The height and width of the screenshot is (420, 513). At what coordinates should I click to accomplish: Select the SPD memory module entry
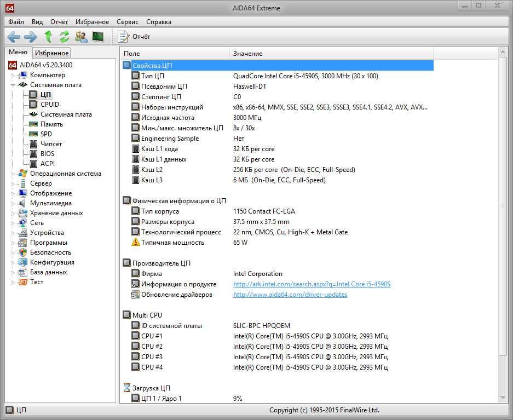33,134
